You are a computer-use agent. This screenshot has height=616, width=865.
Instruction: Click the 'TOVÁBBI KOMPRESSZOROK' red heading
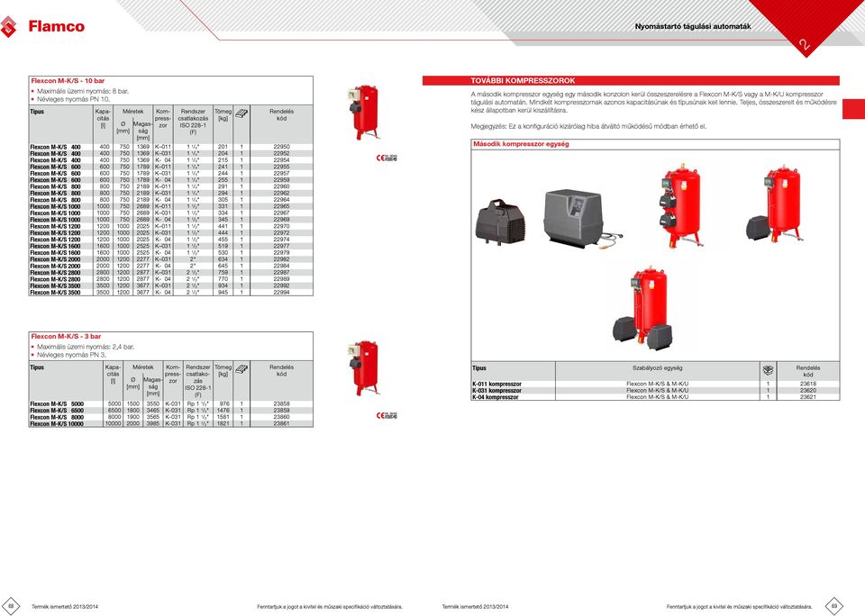[523, 80]
